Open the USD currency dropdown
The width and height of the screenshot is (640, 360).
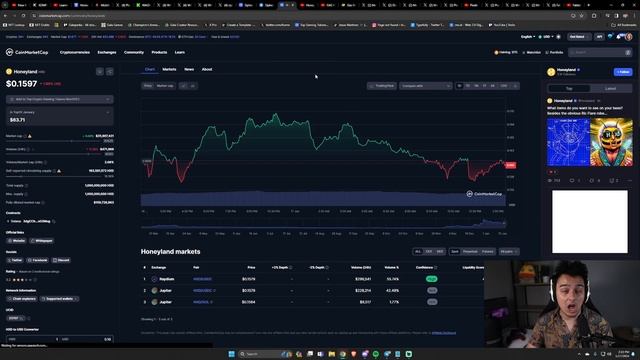coord(546,37)
